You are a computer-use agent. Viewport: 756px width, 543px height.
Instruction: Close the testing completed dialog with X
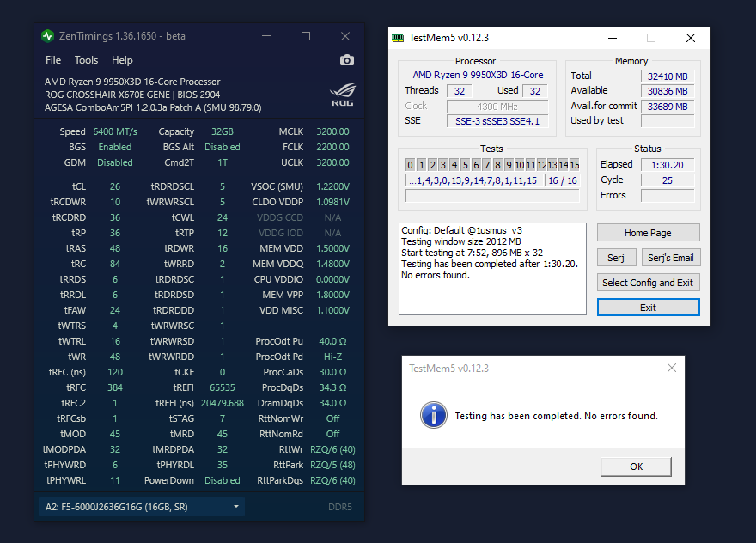673,369
